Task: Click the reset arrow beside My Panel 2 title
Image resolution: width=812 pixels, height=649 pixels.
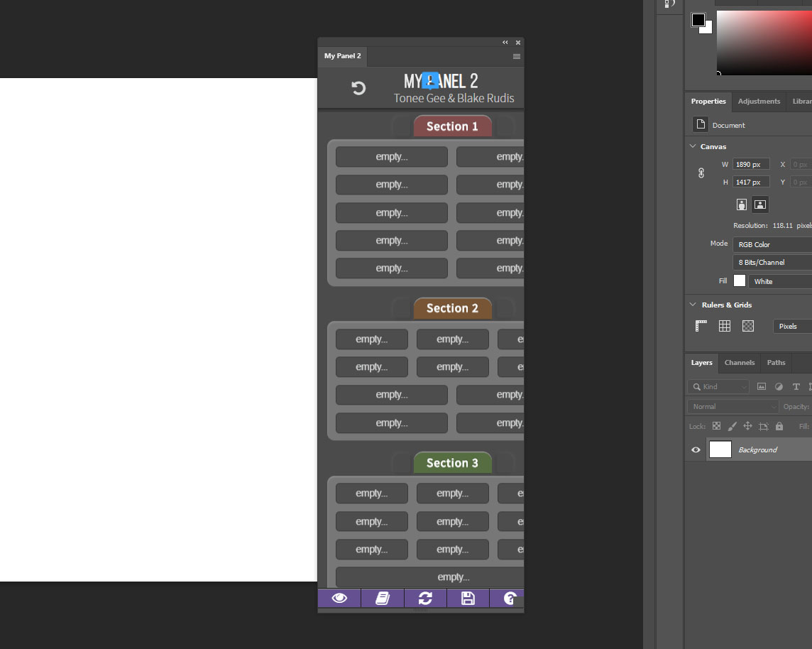Action: 358,87
